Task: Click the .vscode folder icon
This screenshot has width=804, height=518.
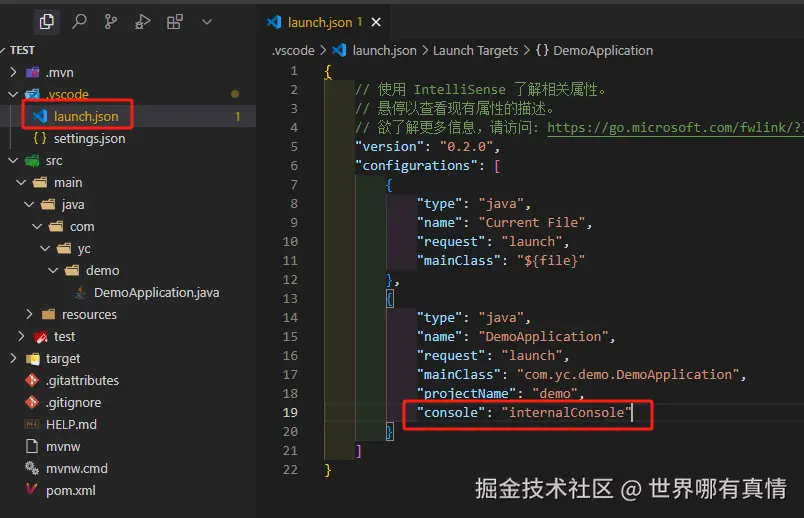Action: (x=32, y=94)
